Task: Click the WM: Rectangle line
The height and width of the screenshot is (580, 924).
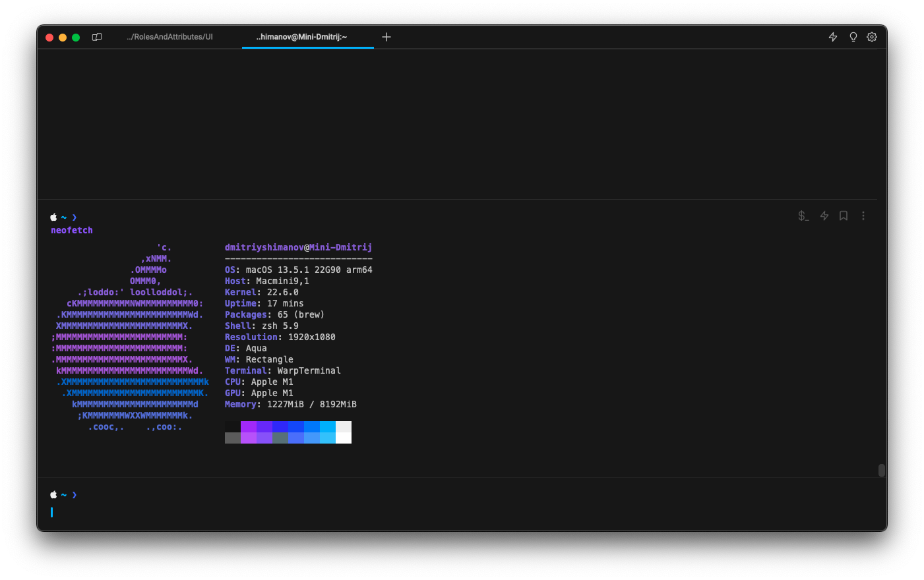Action: (259, 359)
